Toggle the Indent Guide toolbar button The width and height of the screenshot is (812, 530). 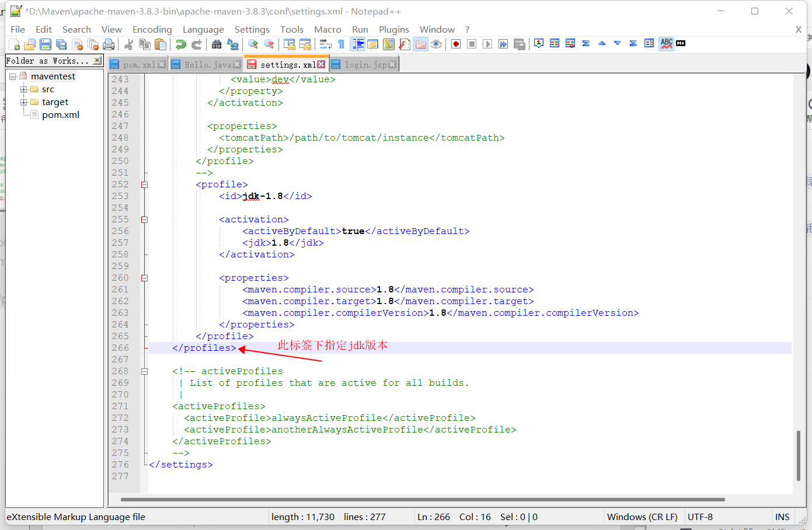click(x=357, y=44)
